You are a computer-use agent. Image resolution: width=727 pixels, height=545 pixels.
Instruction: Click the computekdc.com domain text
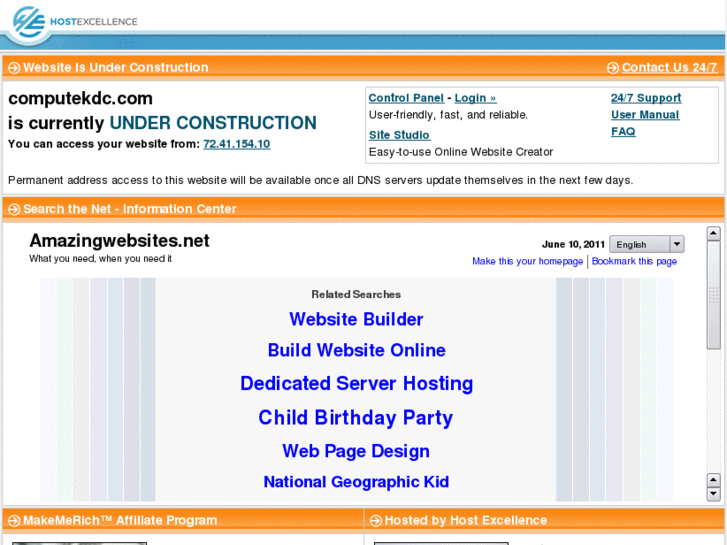80,98
